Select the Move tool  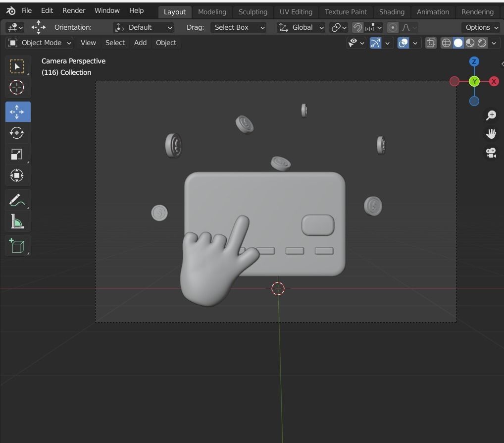[x=18, y=111]
